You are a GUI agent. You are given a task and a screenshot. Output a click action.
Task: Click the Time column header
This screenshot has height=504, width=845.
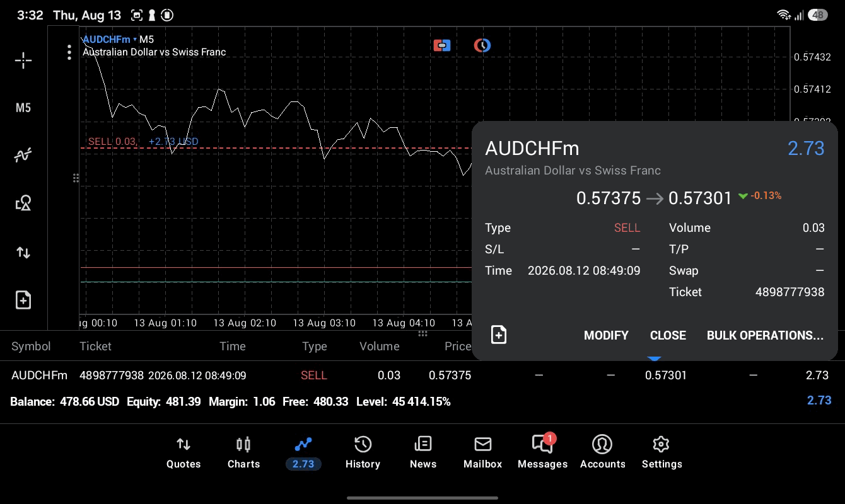[232, 346]
